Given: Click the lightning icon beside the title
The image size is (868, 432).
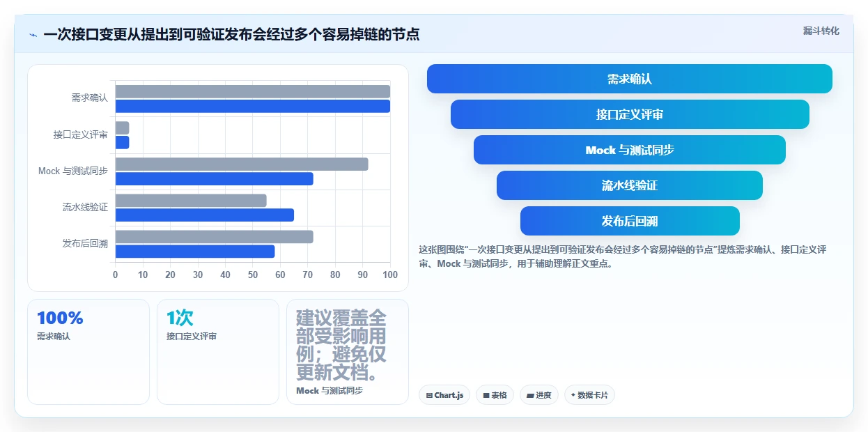Looking at the screenshot, I should (33, 34).
